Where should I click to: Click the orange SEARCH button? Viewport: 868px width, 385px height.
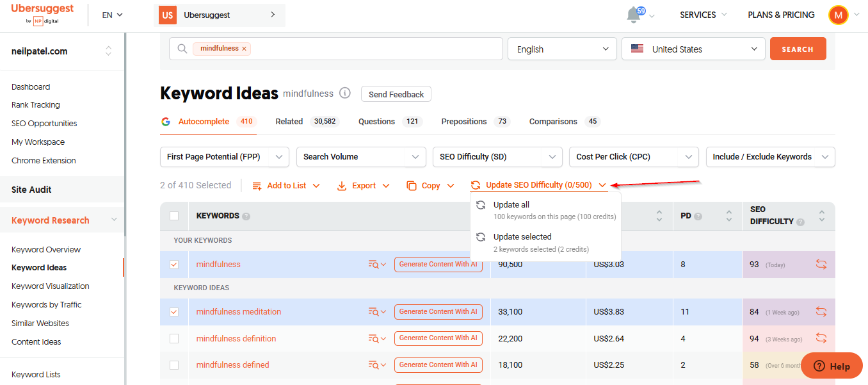click(x=798, y=49)
